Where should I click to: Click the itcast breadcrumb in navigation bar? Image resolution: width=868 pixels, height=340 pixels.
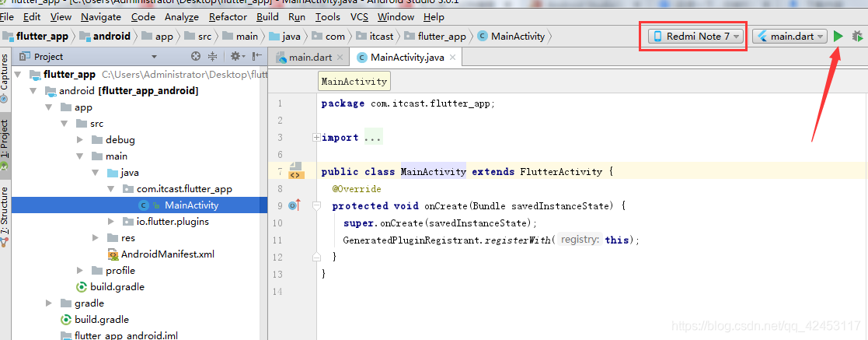375,37
